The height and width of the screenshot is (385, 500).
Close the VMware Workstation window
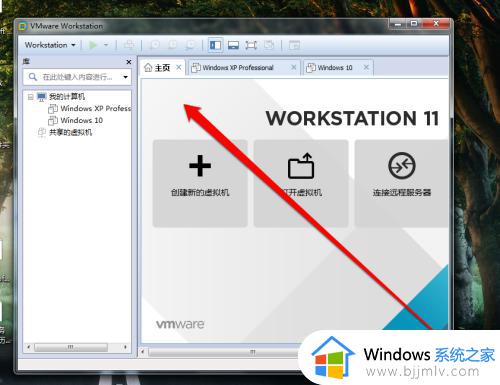click(x=436, y=23)
